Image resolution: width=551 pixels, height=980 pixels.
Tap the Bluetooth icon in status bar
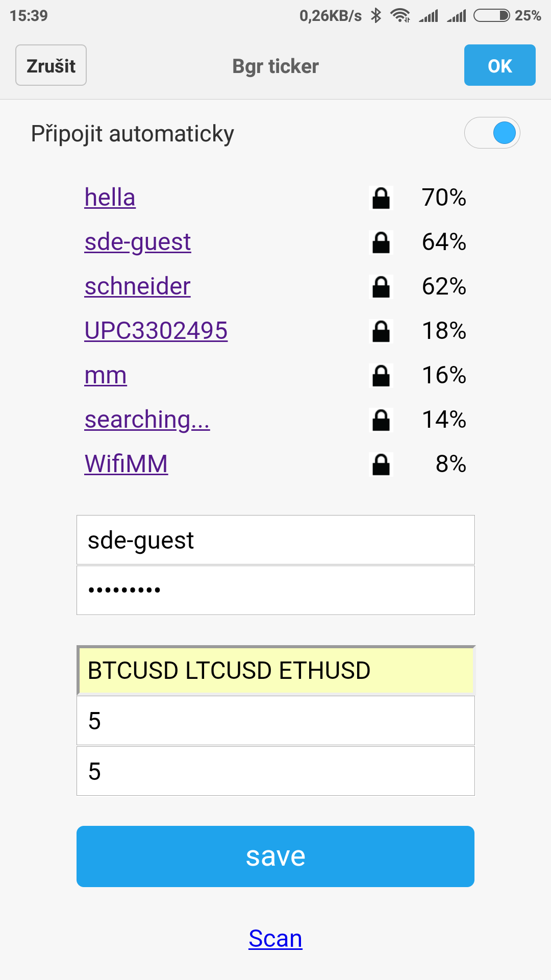click(x=376, y=16)
